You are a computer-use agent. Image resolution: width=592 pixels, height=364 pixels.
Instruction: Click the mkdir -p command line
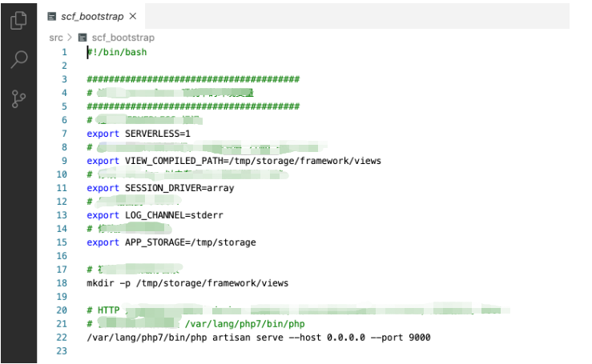tap(187, 283)
